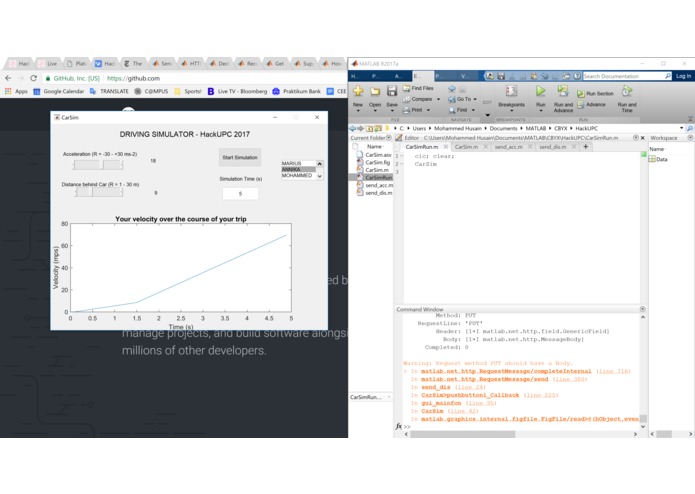Open the Chrome tab labeled Live
This screenshot has width=695, height=494.
[x=48, y=64]
